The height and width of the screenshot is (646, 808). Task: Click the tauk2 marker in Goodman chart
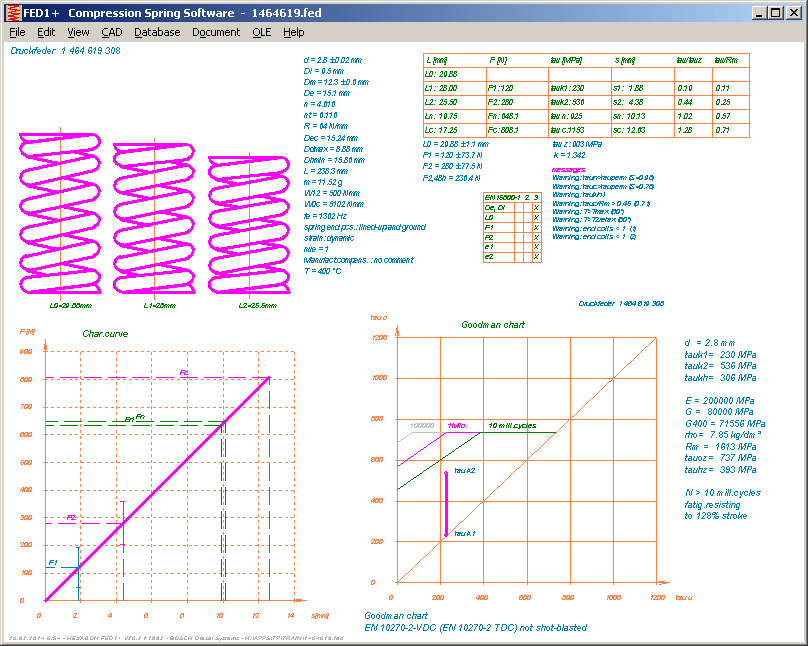pos(464,469)
